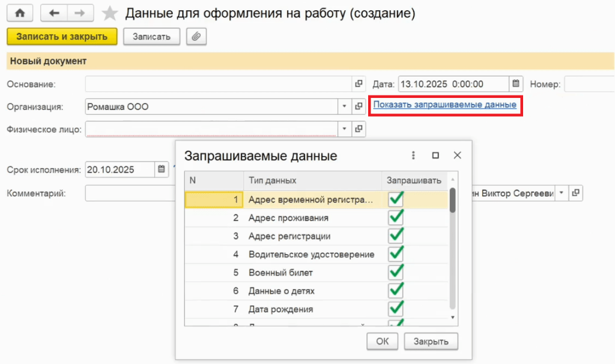Click into the Основание input field
Image resolution: width=615 pixels, height=364 pixels.
click(x=217, y=84)
